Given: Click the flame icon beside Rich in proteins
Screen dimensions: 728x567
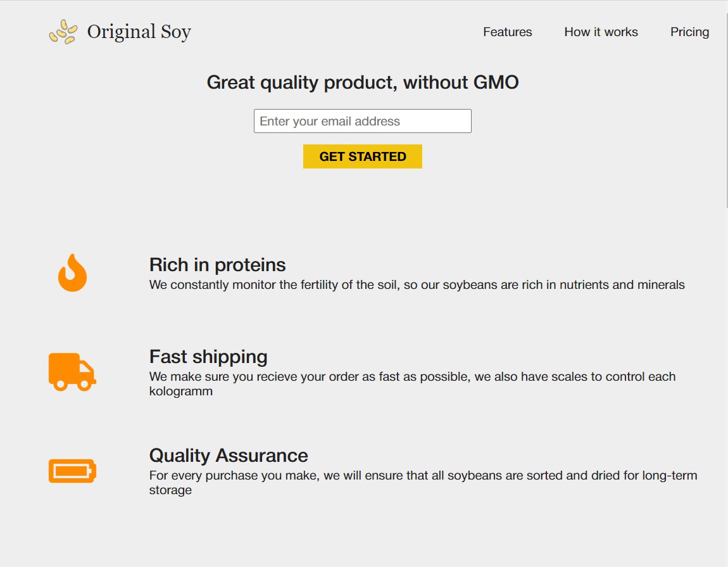Looking at the screenshot, I should pyautogui.click(x=72, y=273).
